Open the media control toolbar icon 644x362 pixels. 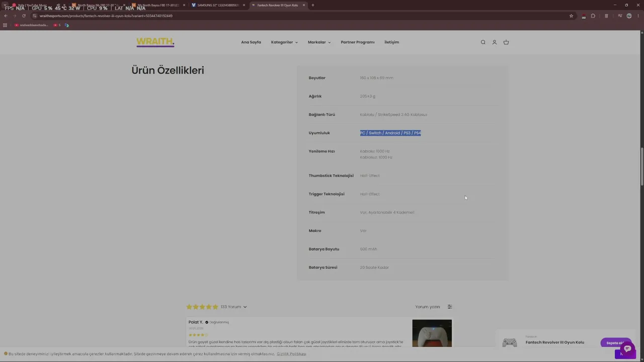click(619, 16)
